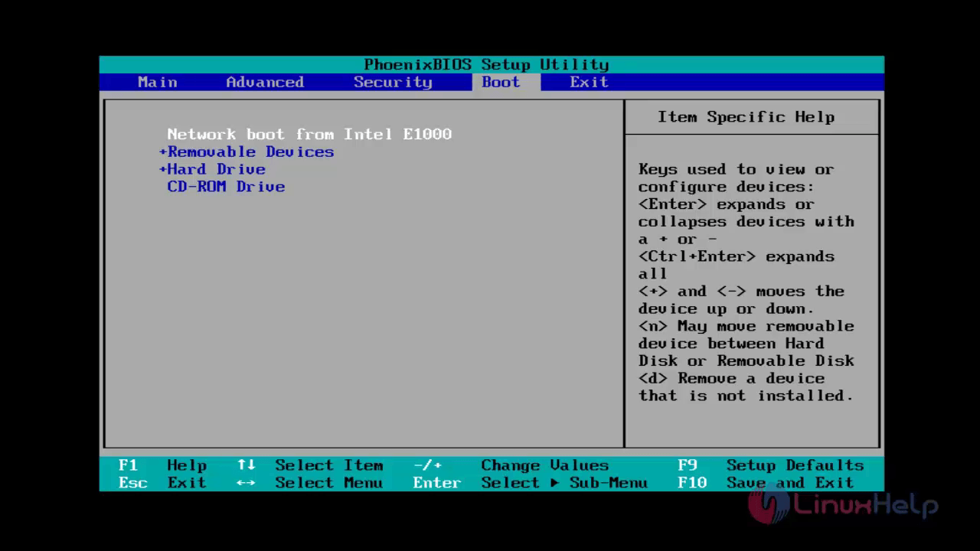This screenshot has height=551, width=980.
Task: Click the F1 Help key hint
Action: pos(162,465)
